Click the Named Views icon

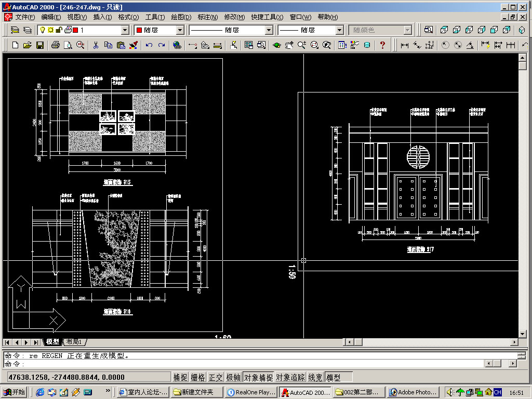tap(429, 30)
